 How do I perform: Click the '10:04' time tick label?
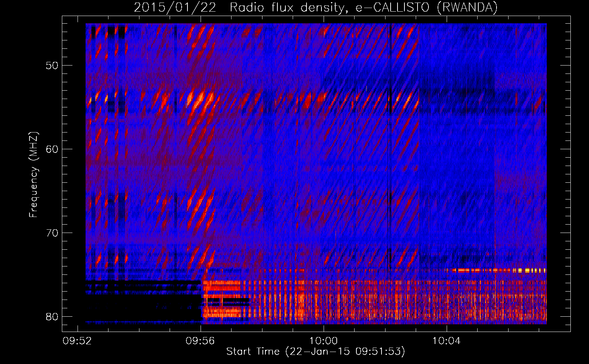446,341
